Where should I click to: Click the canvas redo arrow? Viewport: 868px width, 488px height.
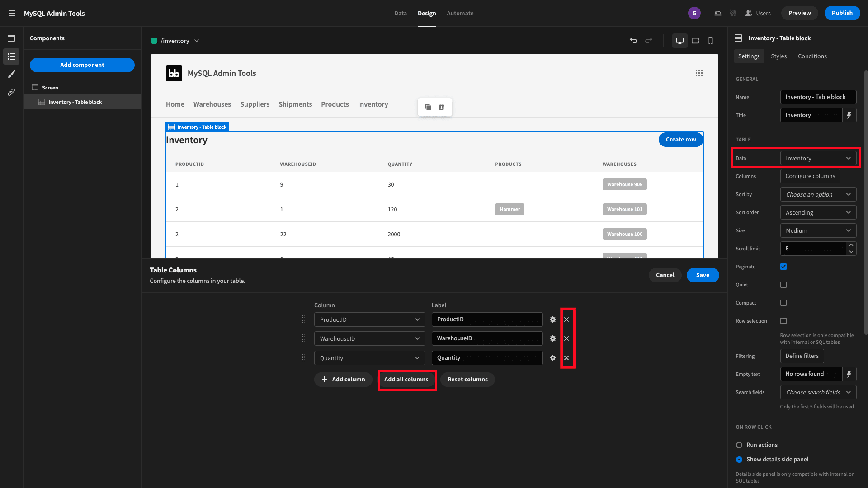649,41
